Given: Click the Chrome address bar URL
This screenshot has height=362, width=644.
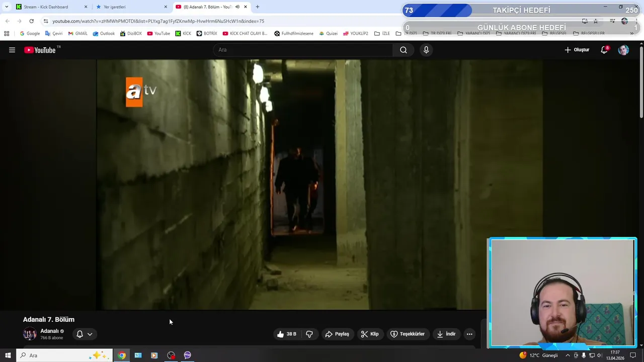Looking at the screenshot, I should [158, 21].
